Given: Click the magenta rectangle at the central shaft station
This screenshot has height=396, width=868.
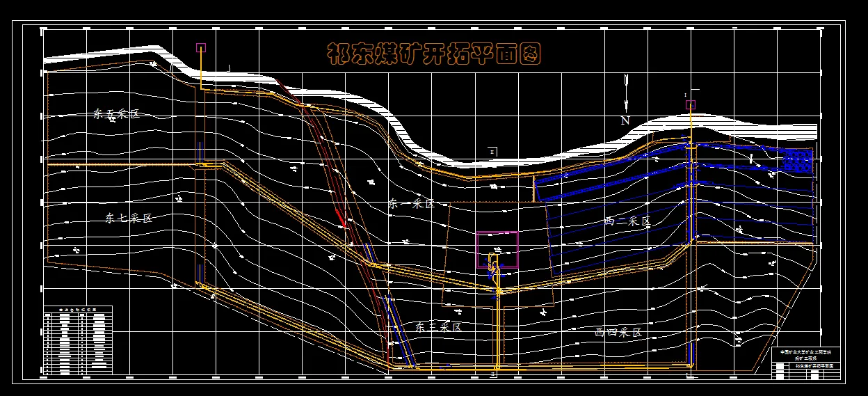Looking at the screenshot, I should pos(497,250).
